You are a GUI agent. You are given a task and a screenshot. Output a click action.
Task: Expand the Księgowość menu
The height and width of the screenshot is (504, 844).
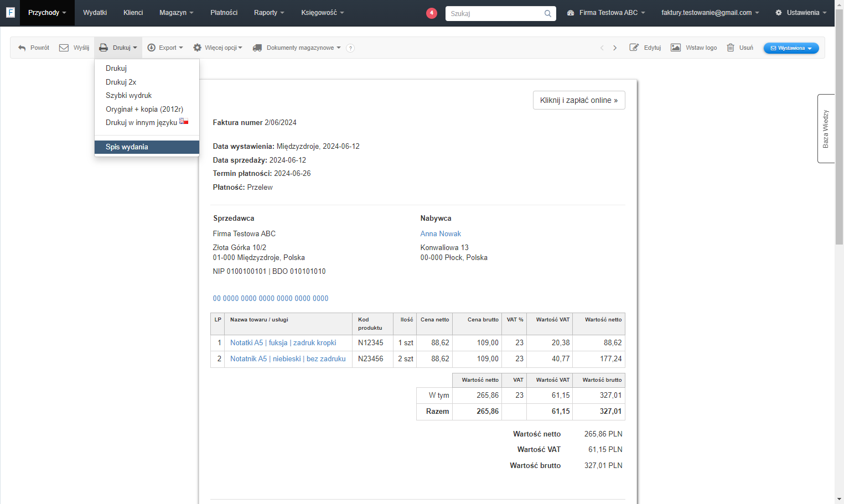click(322, 13)
